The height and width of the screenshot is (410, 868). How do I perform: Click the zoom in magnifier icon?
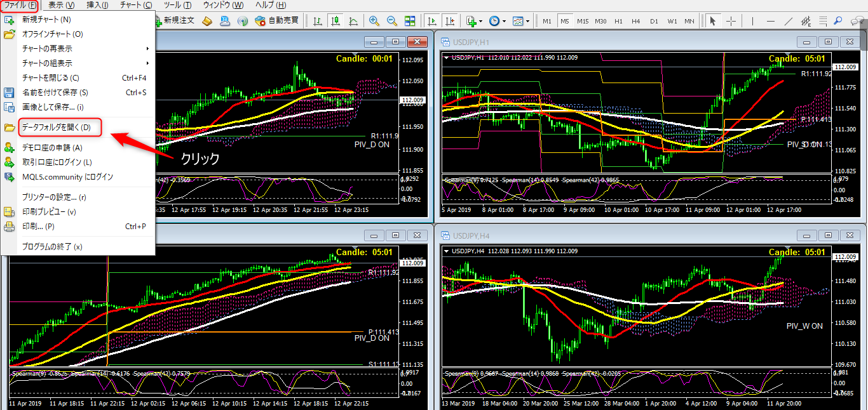pos(374,21)
